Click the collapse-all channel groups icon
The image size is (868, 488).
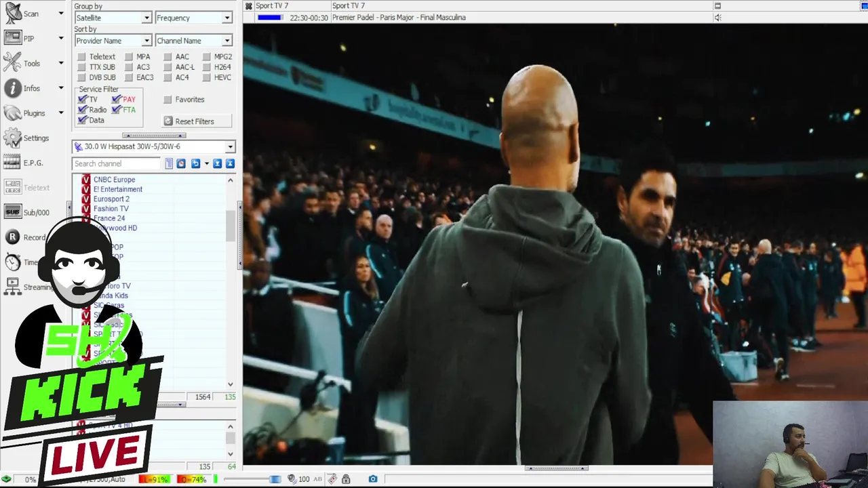230,163
